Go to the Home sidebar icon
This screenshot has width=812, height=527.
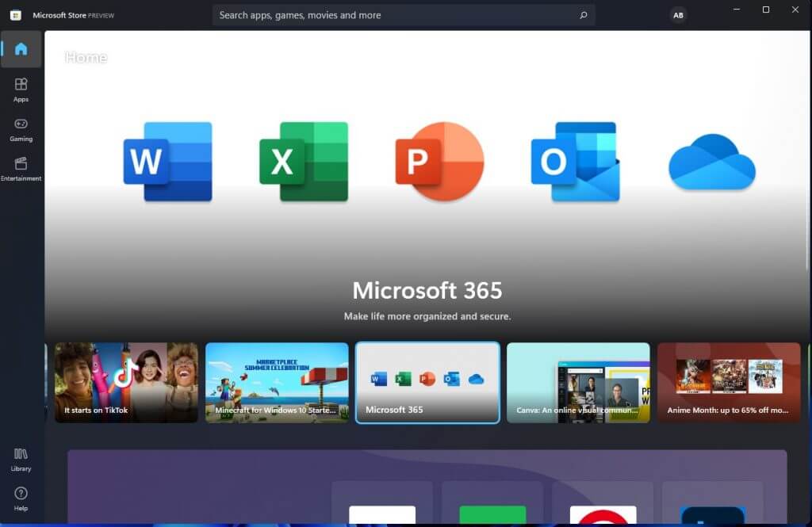21,49
